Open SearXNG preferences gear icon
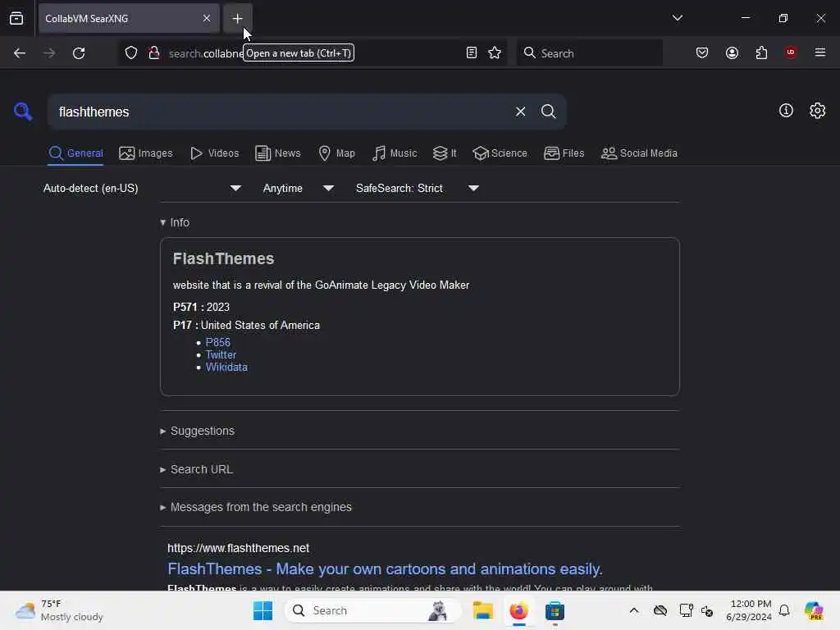840x630 pixels. 817,111
